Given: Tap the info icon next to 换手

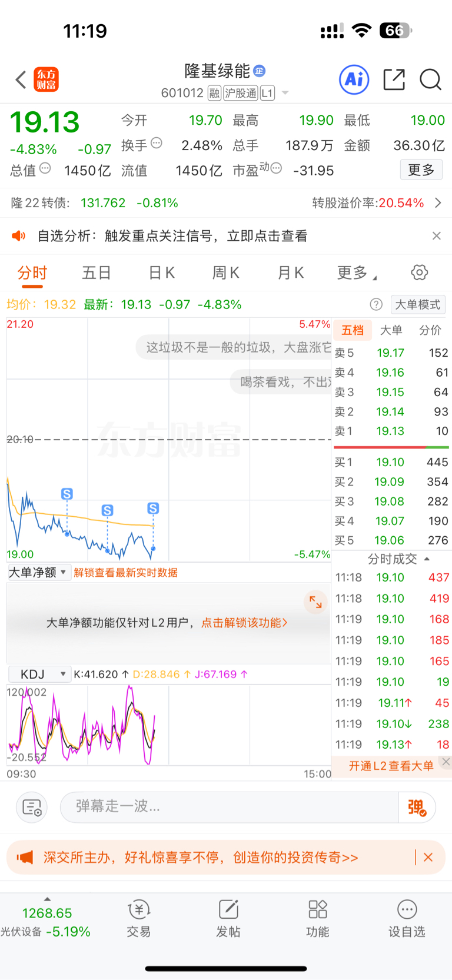Looking at the screenshot, I should point(157,142).
